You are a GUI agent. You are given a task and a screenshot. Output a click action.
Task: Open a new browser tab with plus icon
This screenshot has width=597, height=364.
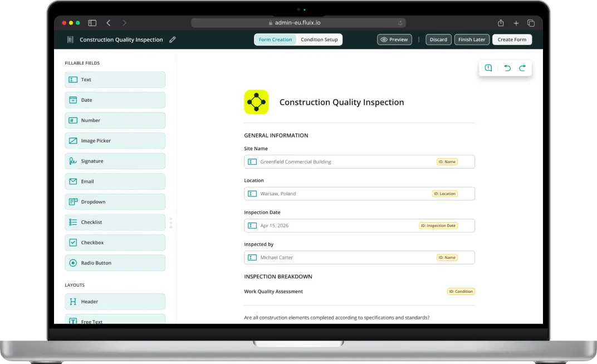(516, 23)
